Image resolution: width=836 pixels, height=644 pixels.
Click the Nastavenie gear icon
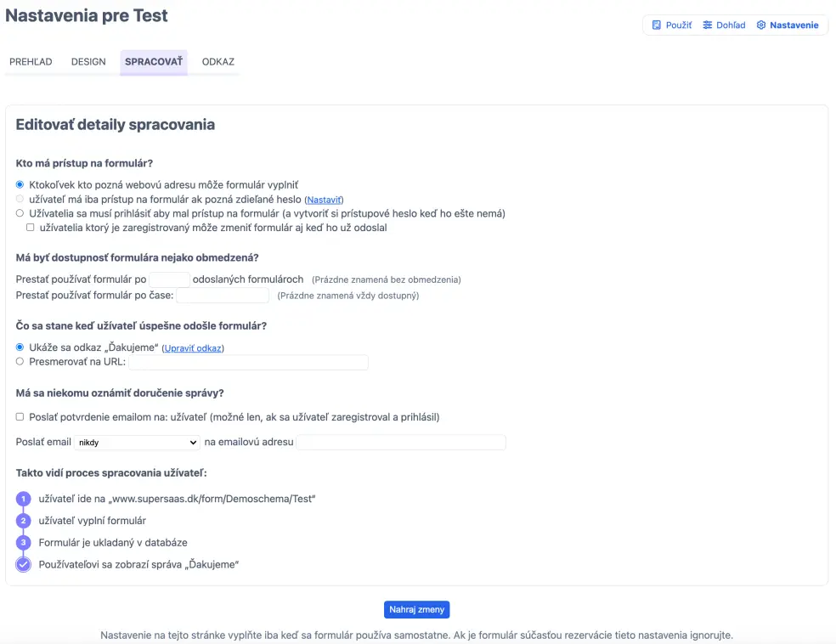761,25
